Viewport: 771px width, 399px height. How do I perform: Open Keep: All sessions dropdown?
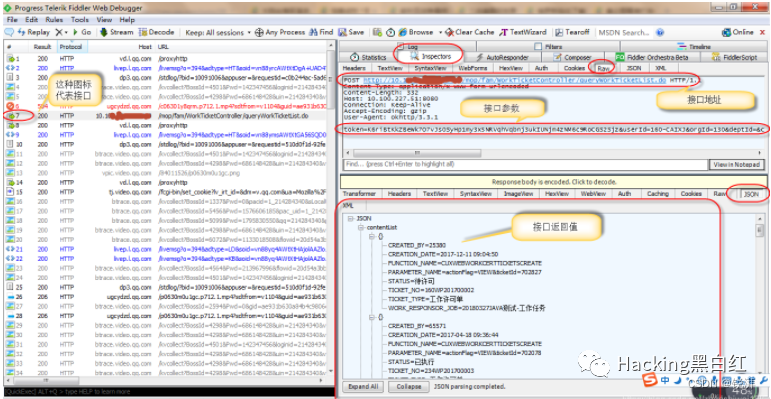click(217, 32)
